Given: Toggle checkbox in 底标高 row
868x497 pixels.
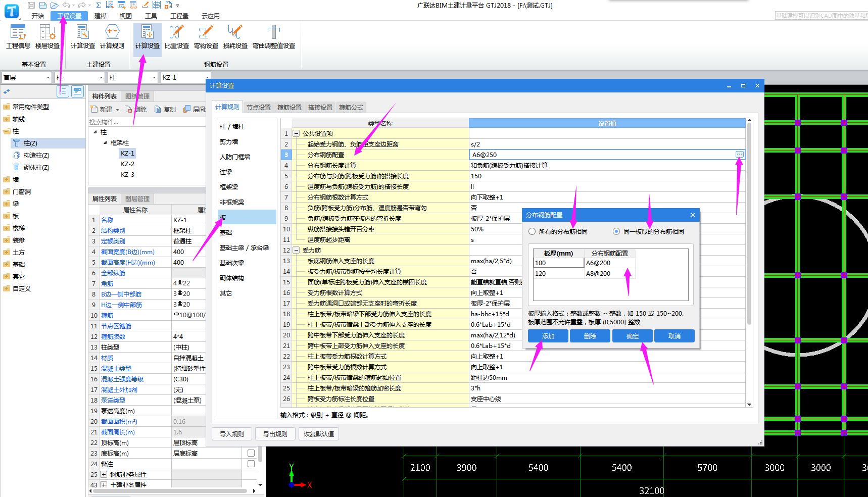Looking at the screenshot, I should pyautogui.click(x=251, y=453).
